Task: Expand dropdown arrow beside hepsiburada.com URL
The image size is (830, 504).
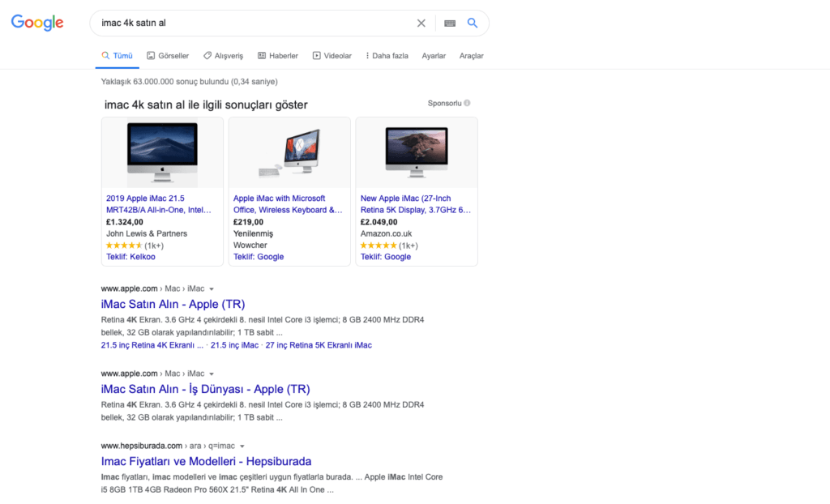Action: pos(242,446)
